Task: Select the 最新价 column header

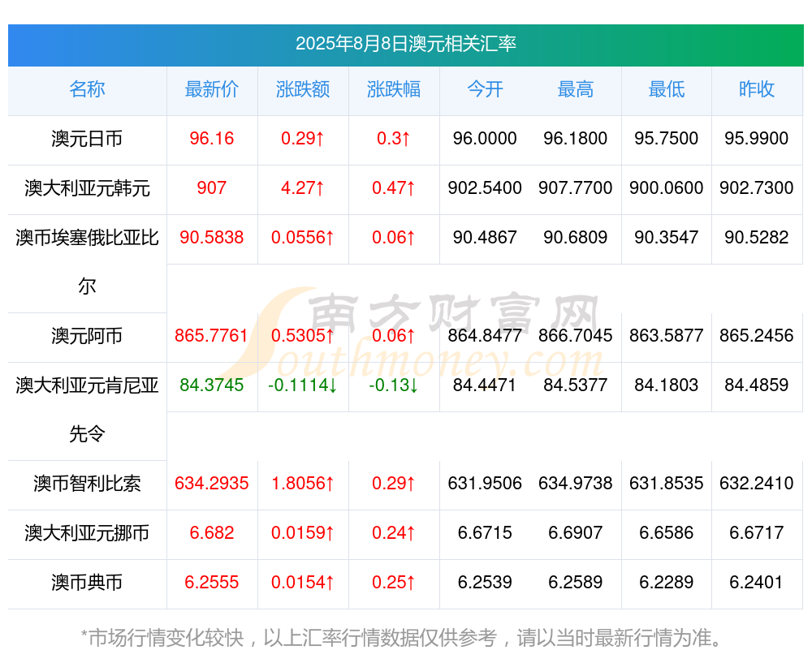Action: pos(211,89)
